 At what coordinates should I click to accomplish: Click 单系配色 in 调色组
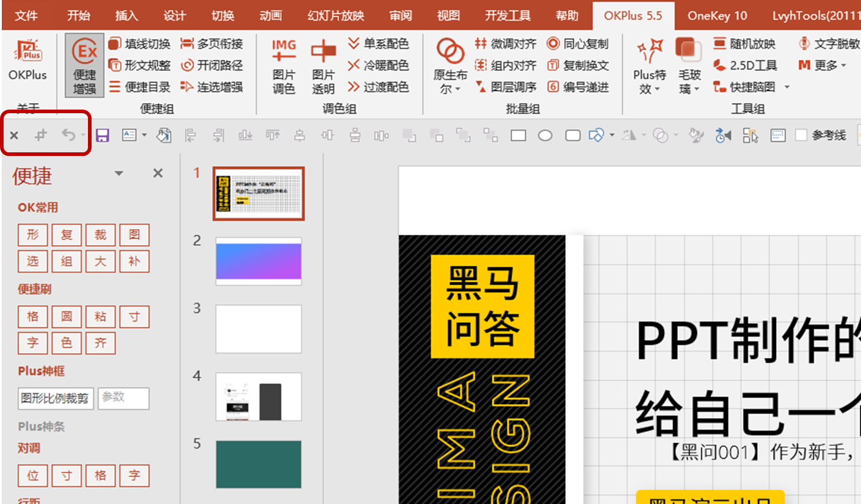(x=378, y=44)
